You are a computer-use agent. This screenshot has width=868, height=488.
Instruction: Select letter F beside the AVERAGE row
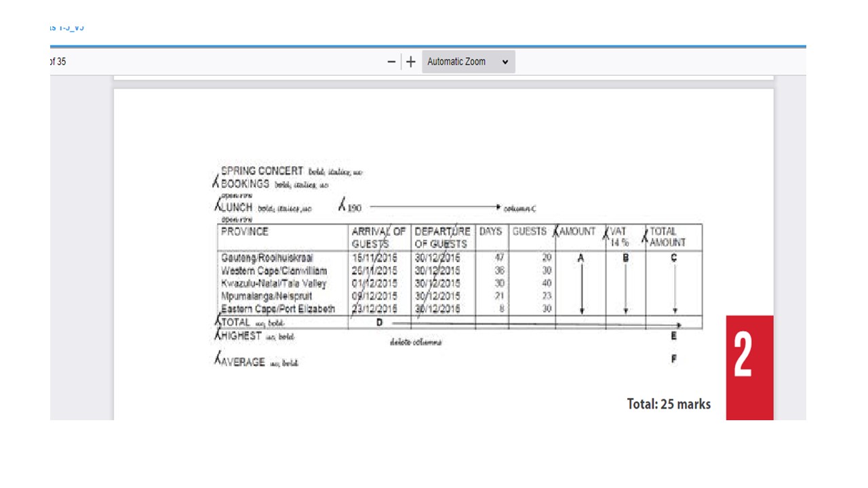click(674, 359)
